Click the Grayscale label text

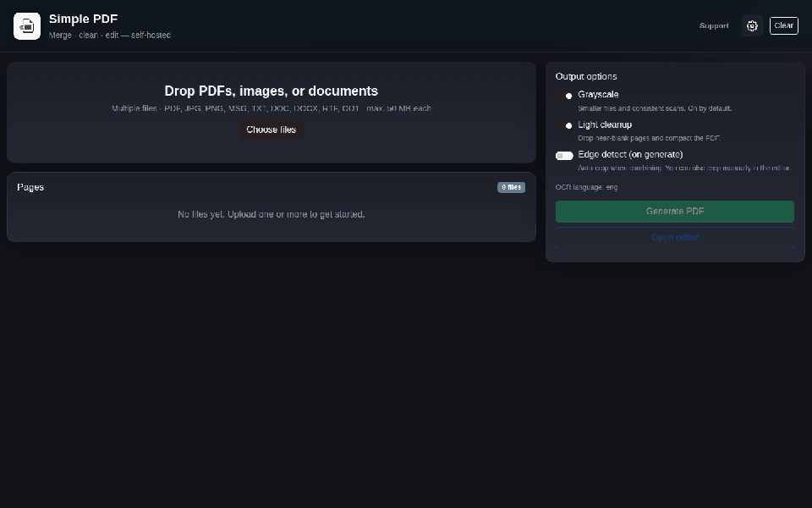click(598, 94)
